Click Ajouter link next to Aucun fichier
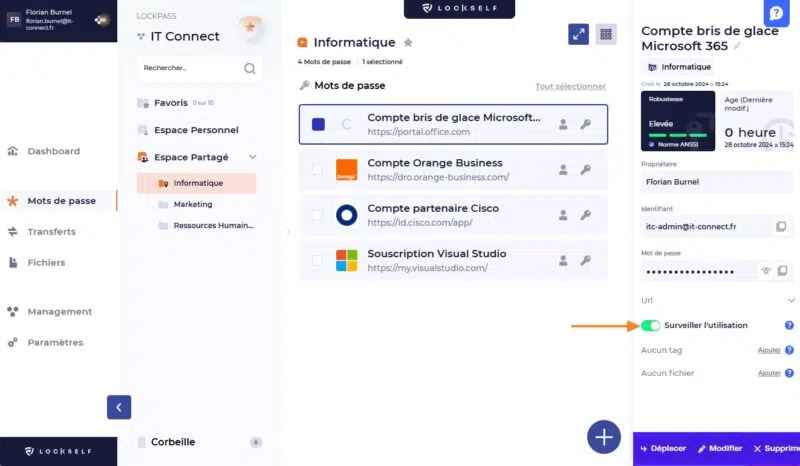Image resolution: width=800 pixels, height=466 pixels. pos(769,373)
